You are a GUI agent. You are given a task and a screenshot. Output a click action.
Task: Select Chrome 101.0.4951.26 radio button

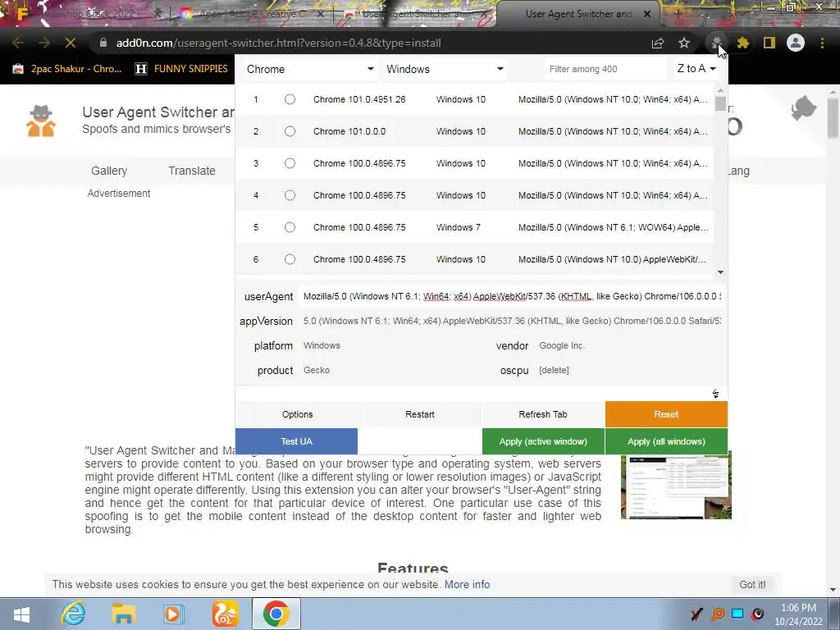290,99
